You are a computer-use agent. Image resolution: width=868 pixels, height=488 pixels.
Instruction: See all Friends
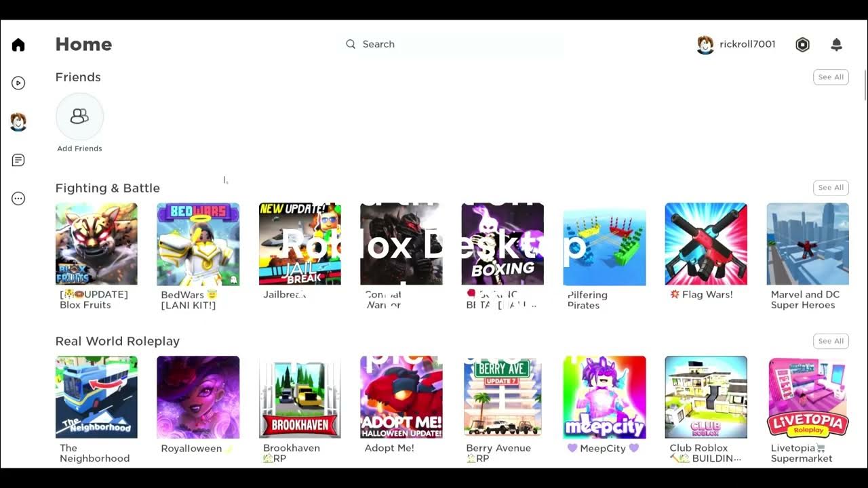point(831,77)
